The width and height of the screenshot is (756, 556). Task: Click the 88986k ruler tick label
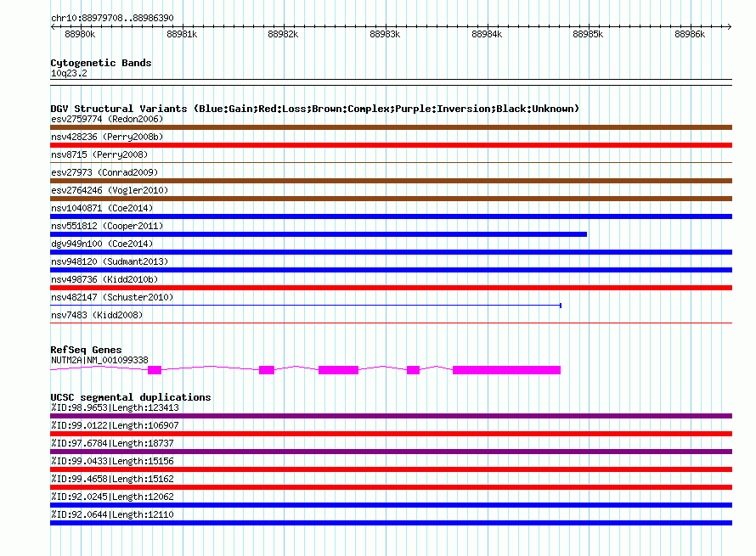[690, 34]
